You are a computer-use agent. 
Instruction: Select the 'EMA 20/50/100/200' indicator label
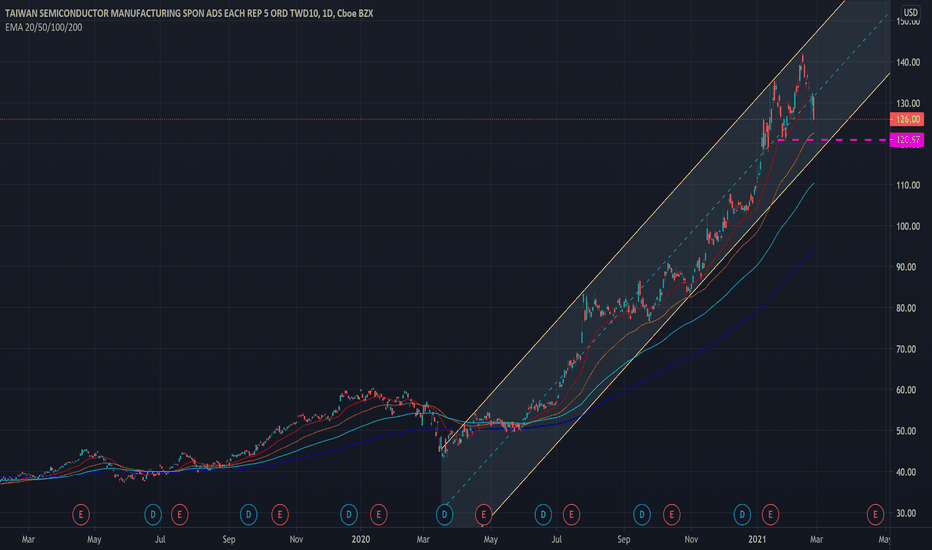(x=43, y=27)
